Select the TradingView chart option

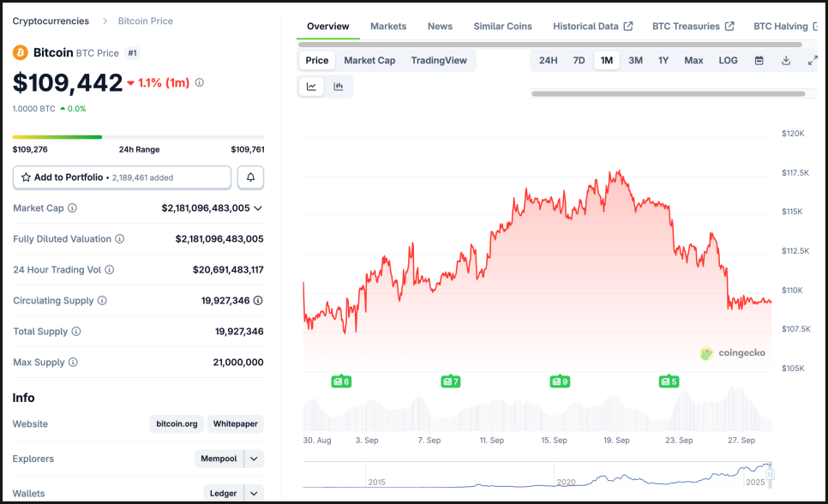pyautogui.click(x=439, y=60)
